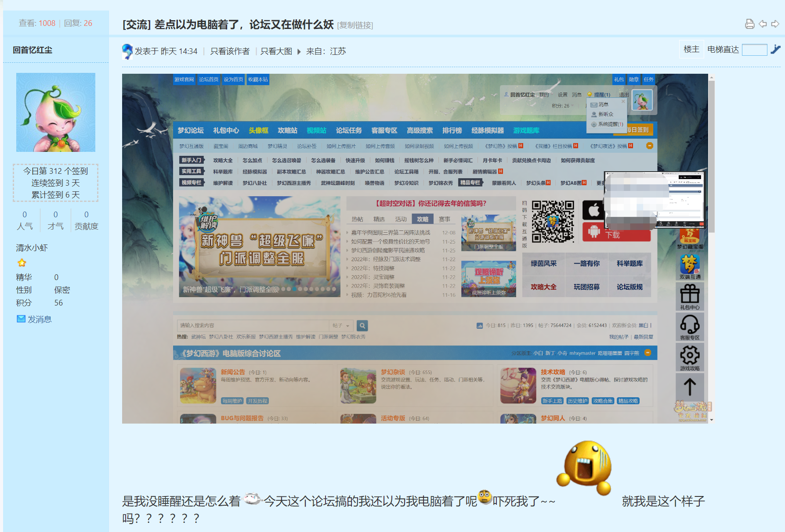Click lightbulb 提醒(1) icon in embedded screenshot
The height and width of the screenshot is (532, 785).
(590, 94)
